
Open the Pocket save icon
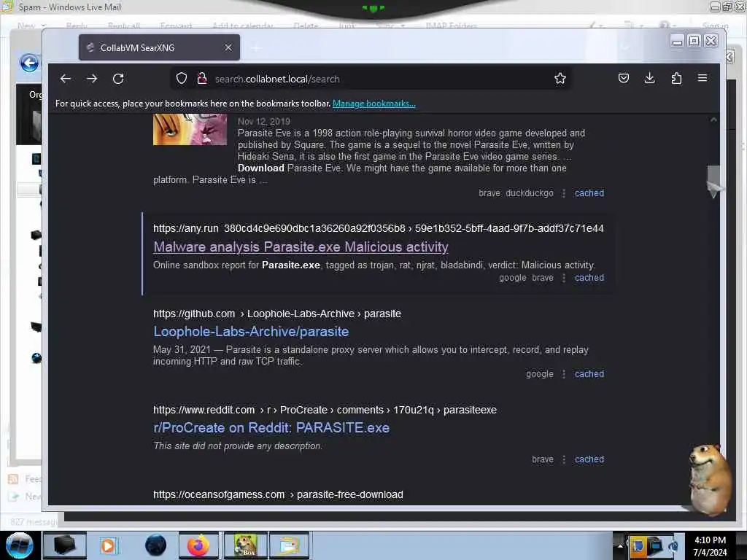pos(624,78)
